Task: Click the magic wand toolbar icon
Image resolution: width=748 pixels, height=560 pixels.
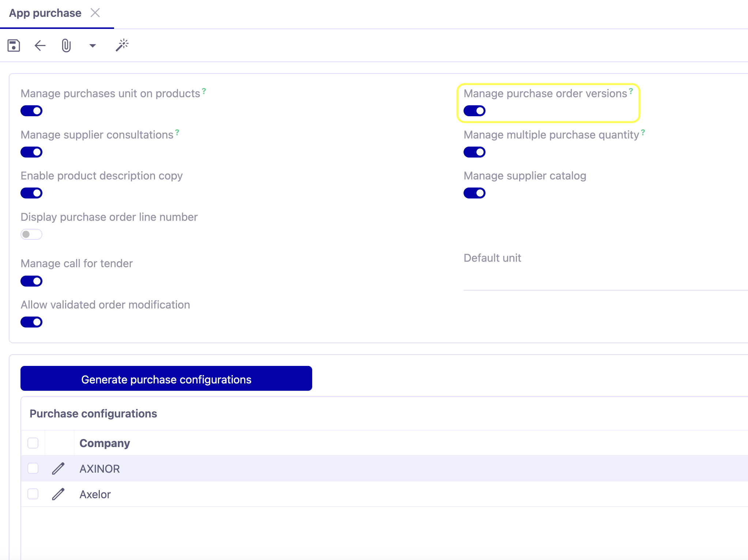Action: pos(122,45)
